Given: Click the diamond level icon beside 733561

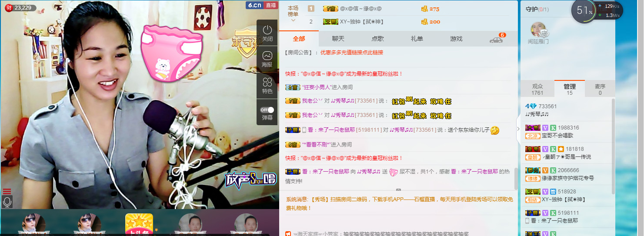Looking at the screenshot, I should point(531,106).
